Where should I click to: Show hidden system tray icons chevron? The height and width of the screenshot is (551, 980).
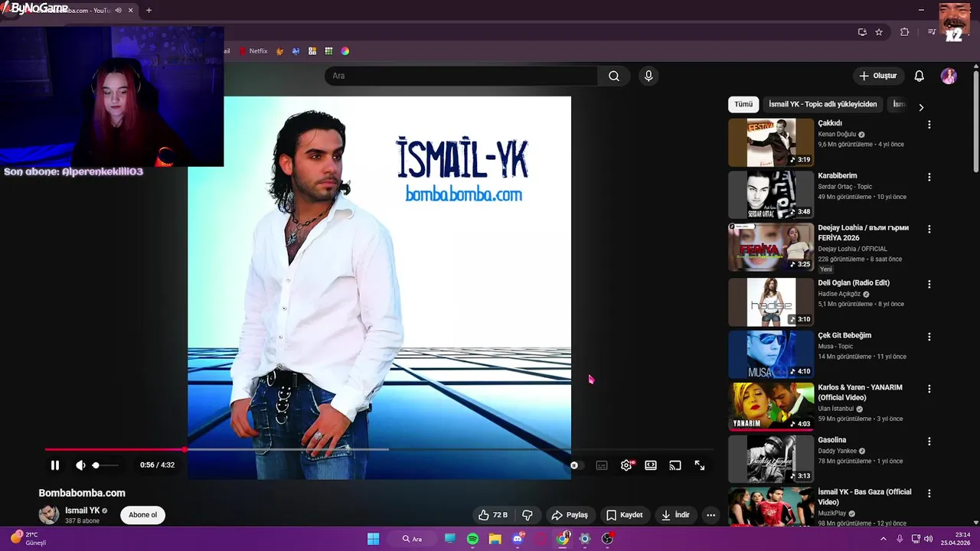[884, 539]
